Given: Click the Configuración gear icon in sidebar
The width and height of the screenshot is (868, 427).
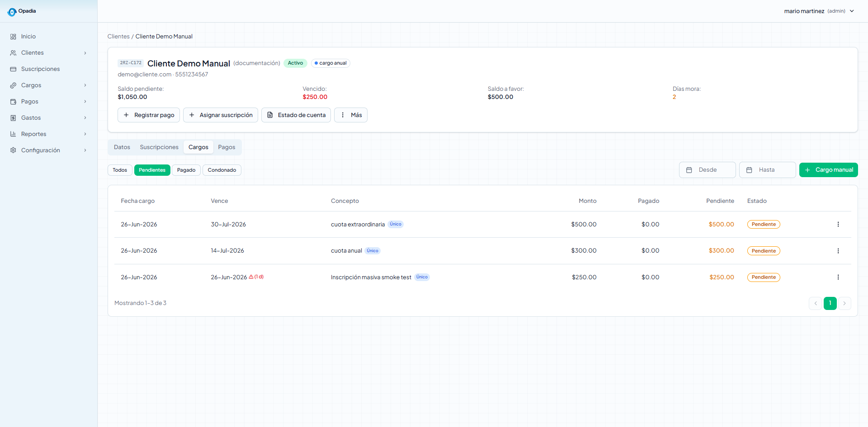Looking at the screenshot, I should point(13,150).
